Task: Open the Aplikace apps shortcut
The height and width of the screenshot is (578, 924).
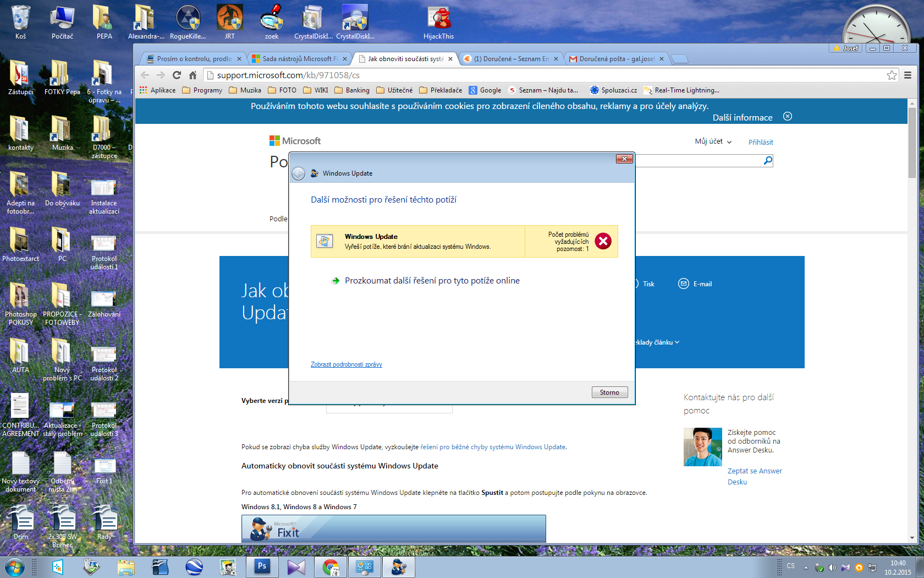Action: (157, 90)
